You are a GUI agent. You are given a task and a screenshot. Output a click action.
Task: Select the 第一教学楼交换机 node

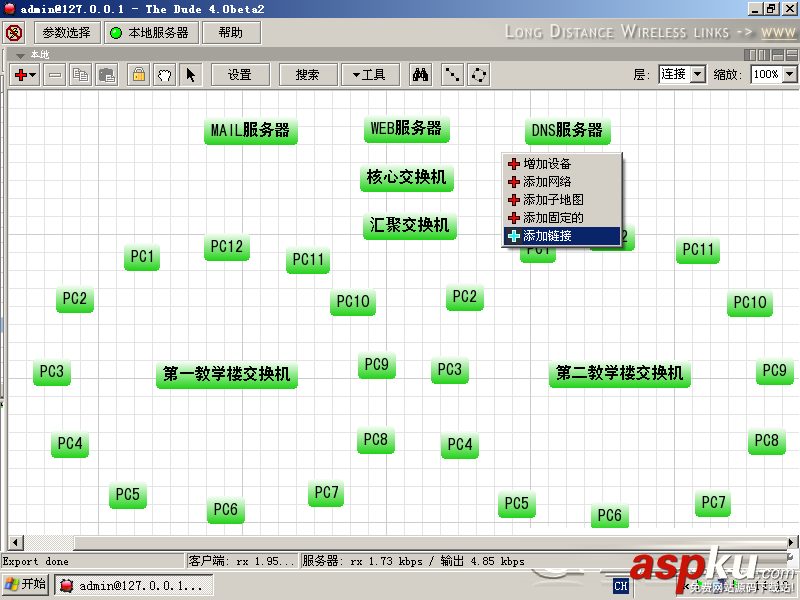coord(227,374)
